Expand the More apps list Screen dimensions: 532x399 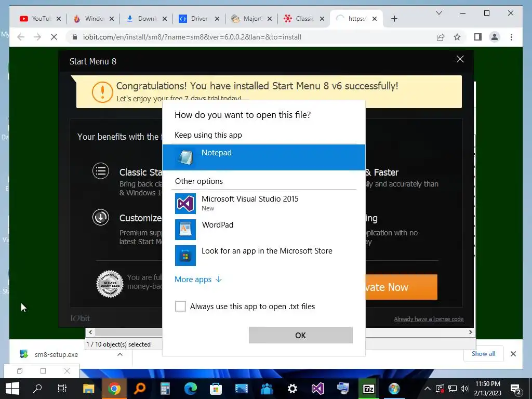click(x=198, y=279)
